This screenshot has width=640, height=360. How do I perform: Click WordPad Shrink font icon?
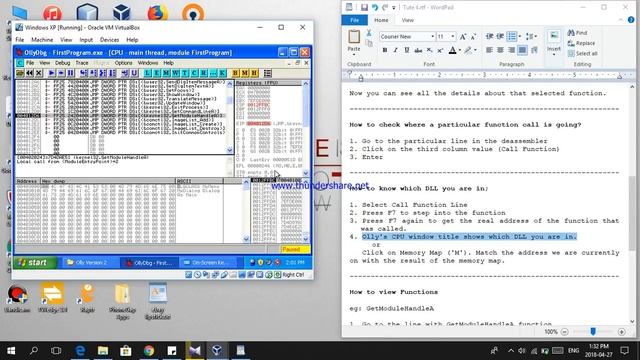[x=473, y=37]
